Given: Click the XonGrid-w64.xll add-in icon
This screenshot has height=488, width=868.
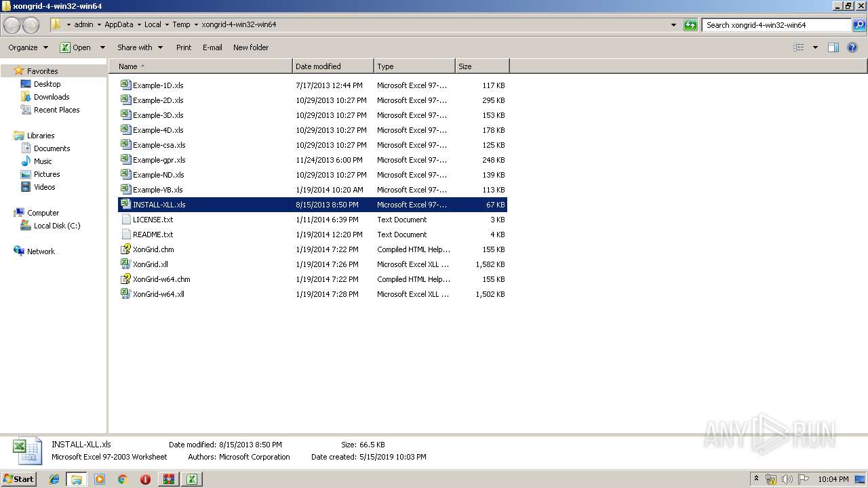Looking at the screenshot, I should point(125,294).
